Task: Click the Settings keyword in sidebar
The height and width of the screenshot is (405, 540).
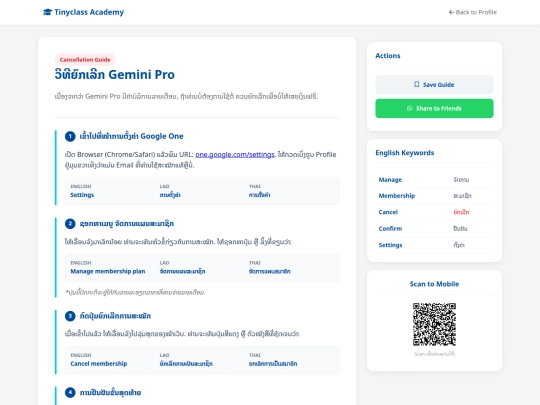Action: tap(390, 245)
